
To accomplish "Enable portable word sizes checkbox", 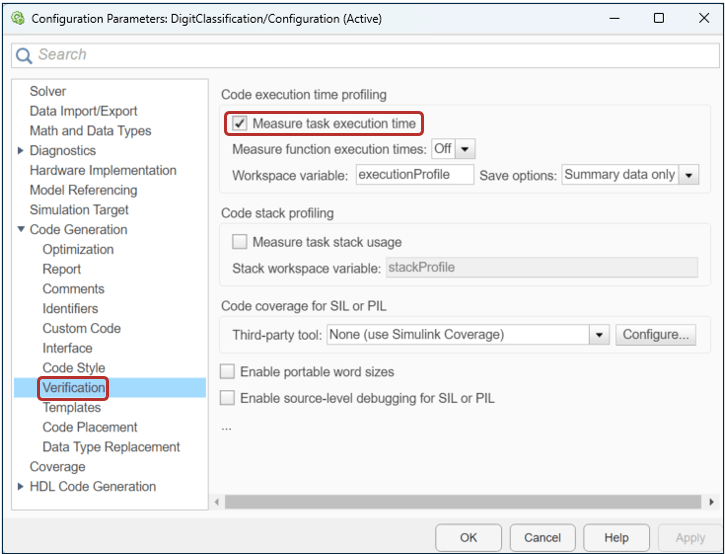I will pos(228,372).
